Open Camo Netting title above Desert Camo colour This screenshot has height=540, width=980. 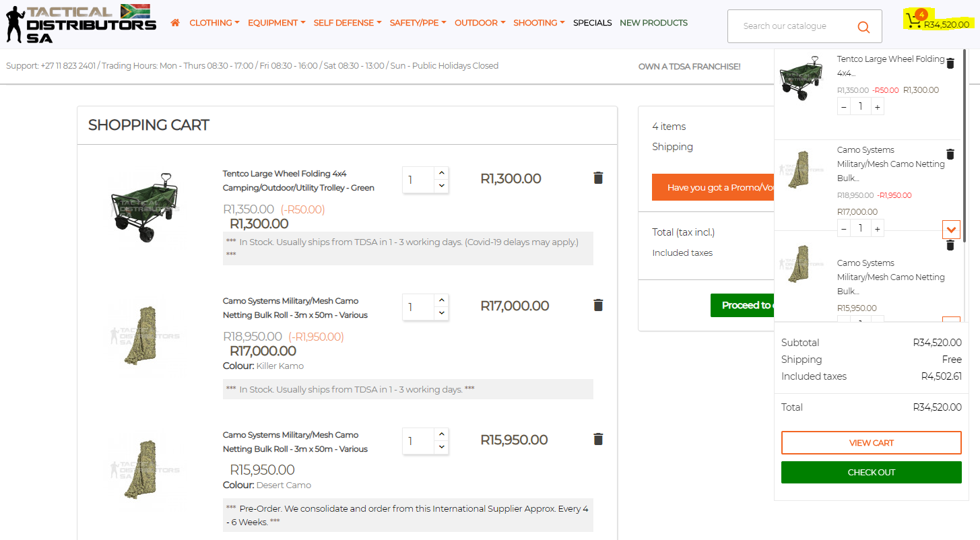point(295,442)
